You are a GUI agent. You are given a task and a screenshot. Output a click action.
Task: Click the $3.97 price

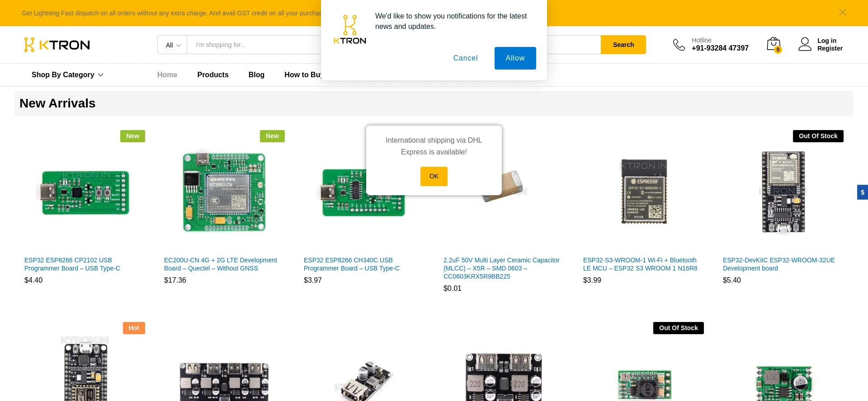(313, 280)
